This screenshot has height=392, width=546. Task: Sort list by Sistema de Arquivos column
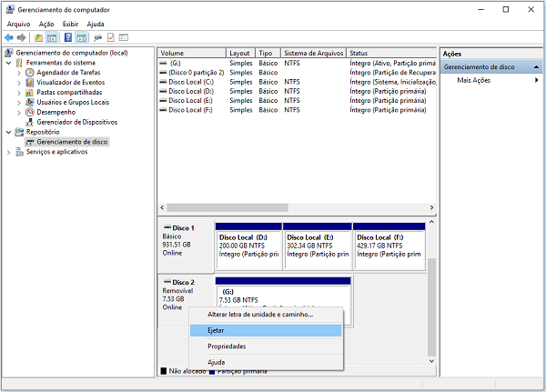point(312,53)
